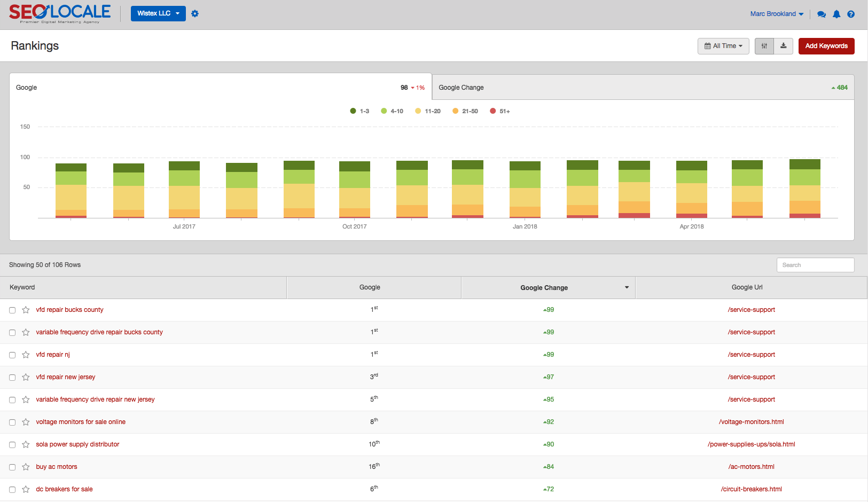
Task: Open the /voltage-monitors.html URL link
Action: pyautogui.click(x=751, y=422)
